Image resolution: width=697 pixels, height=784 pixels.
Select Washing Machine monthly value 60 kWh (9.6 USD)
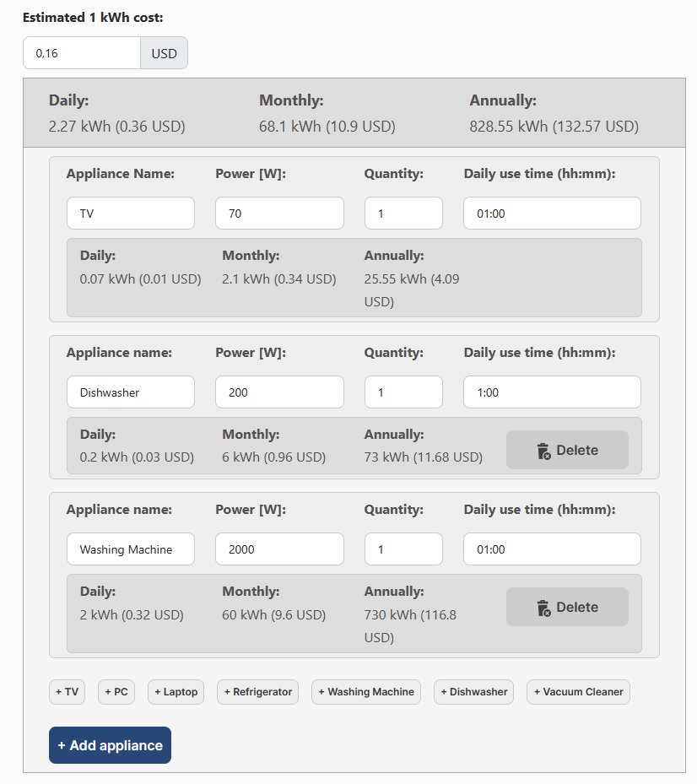pos(273,615)
